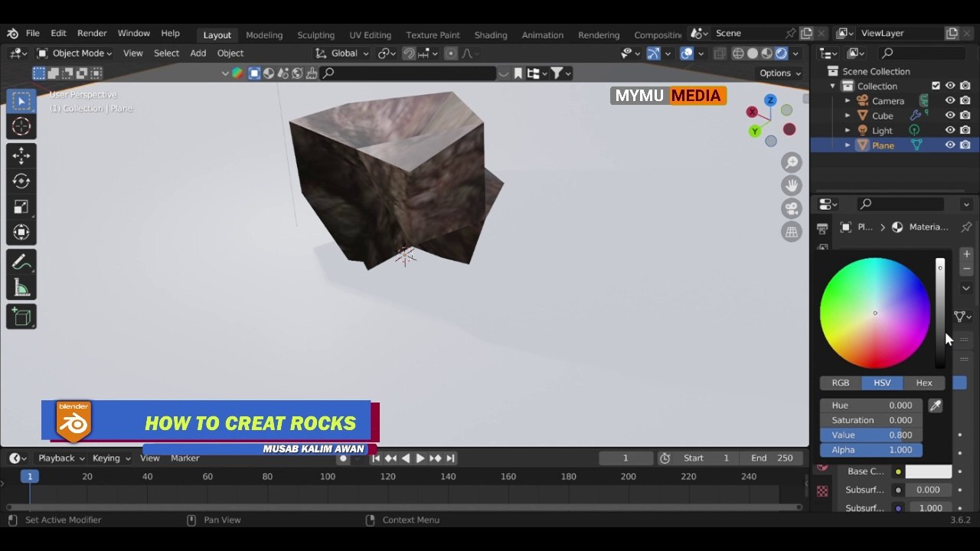Click the eyedropper next to Hue
The image size is (980, 551).
coord(936,406)
